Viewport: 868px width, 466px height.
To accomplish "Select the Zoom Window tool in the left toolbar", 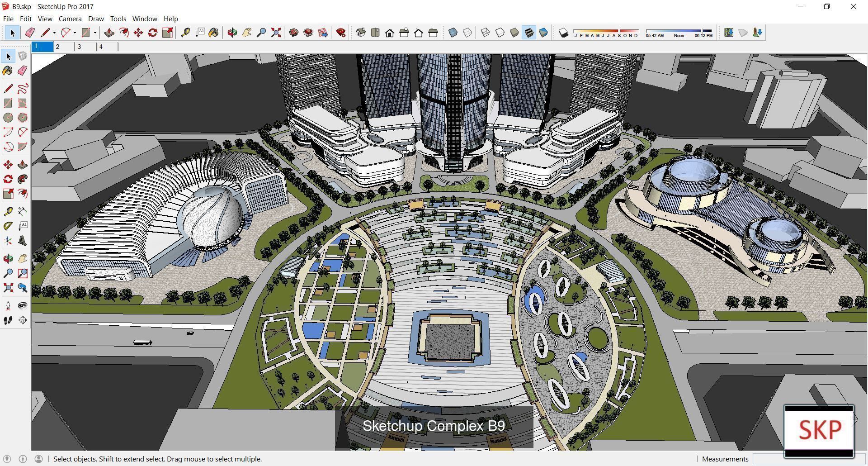I will click(23, 273).
